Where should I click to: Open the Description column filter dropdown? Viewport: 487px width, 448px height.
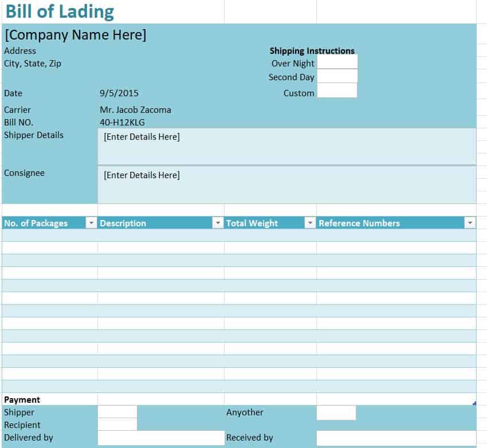[218, 223]
